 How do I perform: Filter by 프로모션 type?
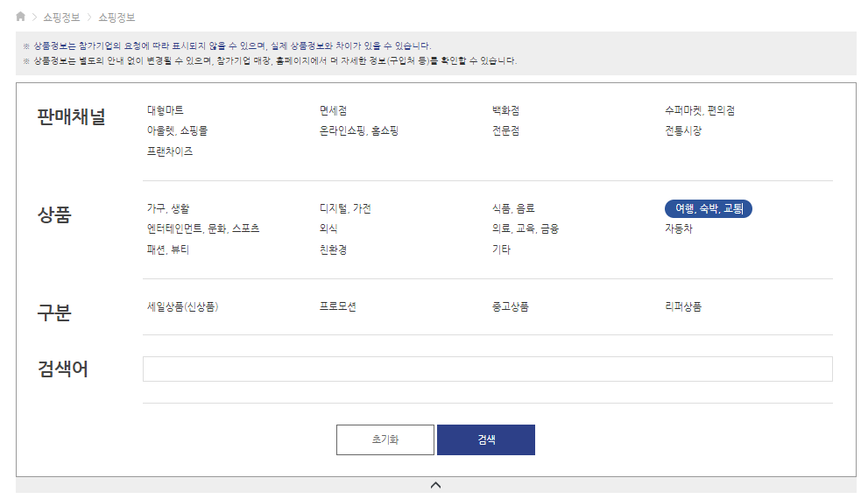click(338, 306)
